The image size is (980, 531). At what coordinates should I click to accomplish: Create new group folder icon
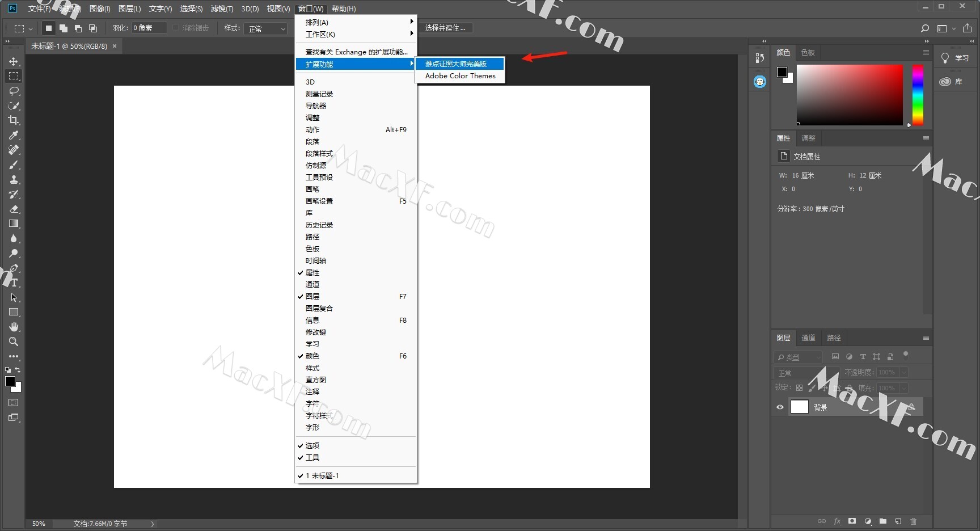(883, 521)
